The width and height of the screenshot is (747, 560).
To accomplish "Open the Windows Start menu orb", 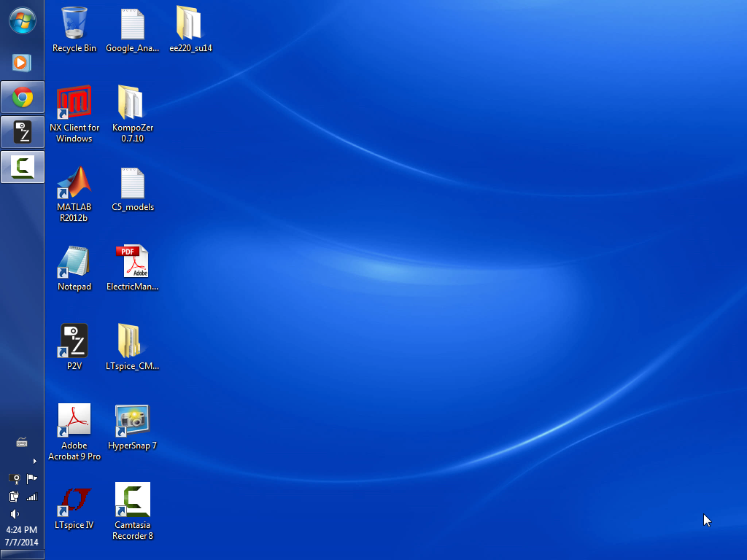I will coord(23,21).
